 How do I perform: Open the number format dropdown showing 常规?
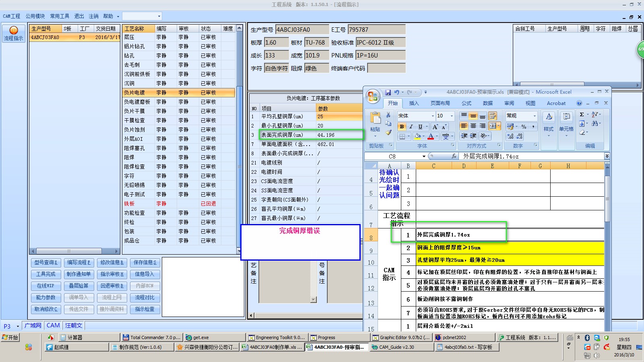tap(535, 116)
